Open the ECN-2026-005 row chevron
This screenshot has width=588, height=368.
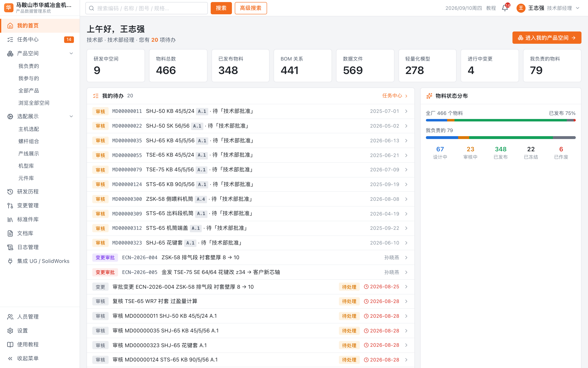(406, 272)
